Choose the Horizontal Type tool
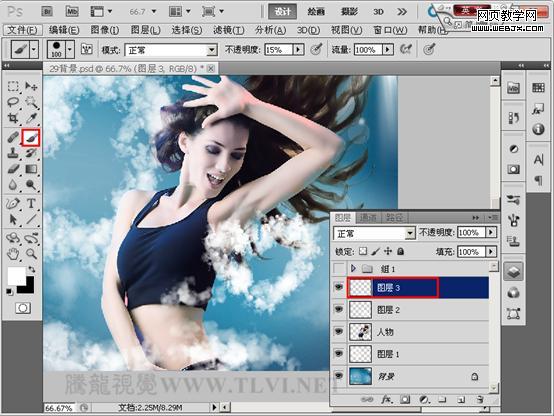Screen dimensions: 554x416 click(x=31, y=203)
